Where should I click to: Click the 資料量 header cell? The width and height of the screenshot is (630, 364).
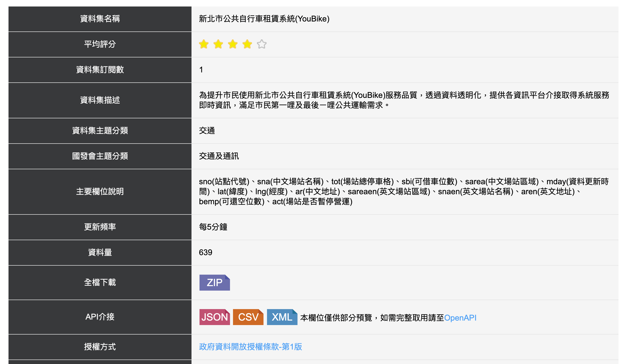(x=100, y=253)
